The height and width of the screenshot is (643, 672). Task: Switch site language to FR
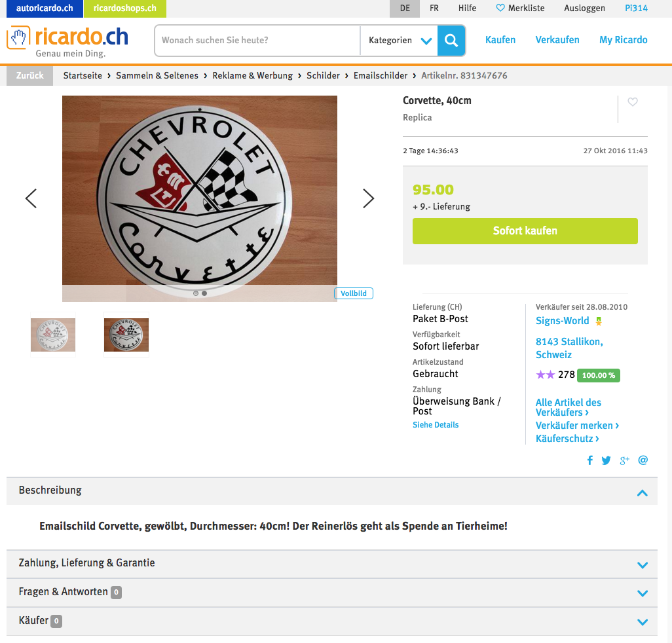[434, 8]
